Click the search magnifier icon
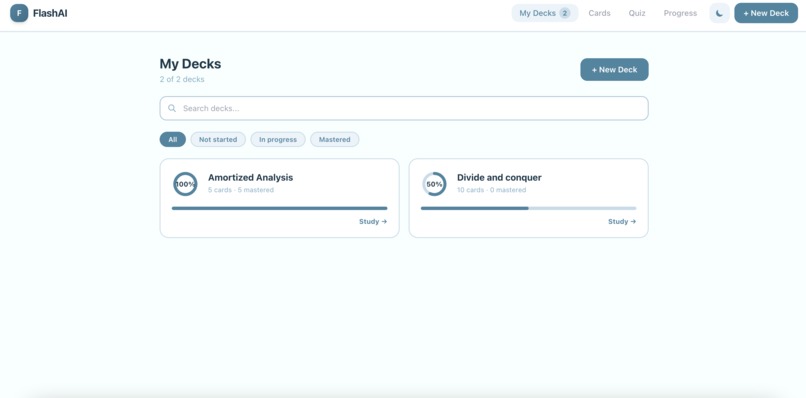This screenshot has width=806, height=398. point(172,108)
